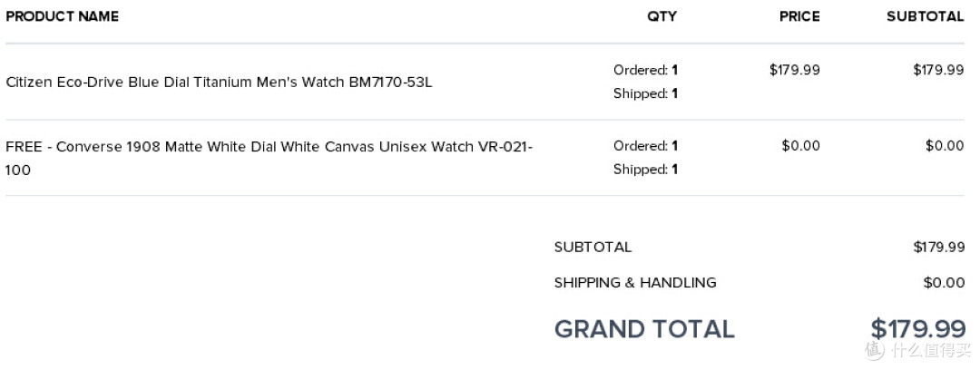Image resolution: width=980 pixels, height=370 pixels.
Task: Click the shipping & handling $0.00 amount
Action: tap(945, 283)
